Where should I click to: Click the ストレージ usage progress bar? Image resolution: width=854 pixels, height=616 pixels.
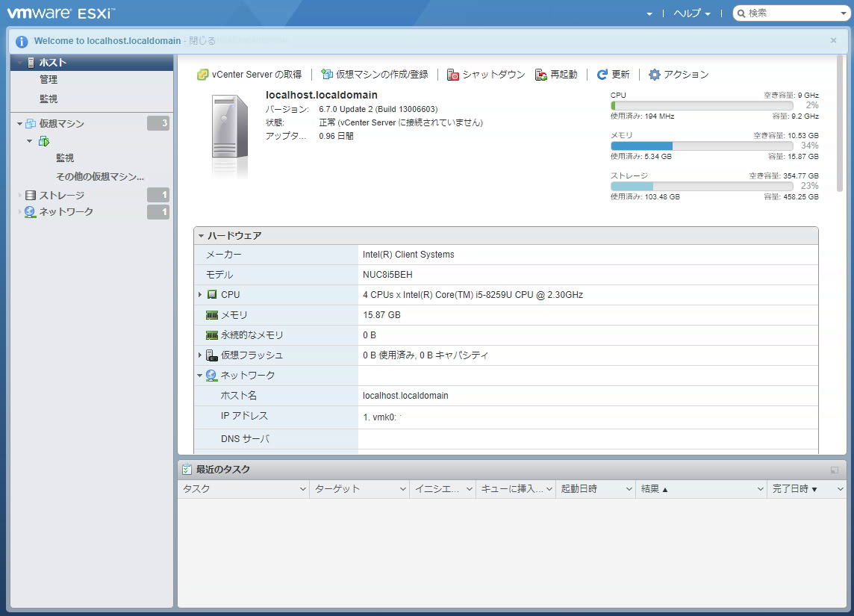click(x=702, y=186)
